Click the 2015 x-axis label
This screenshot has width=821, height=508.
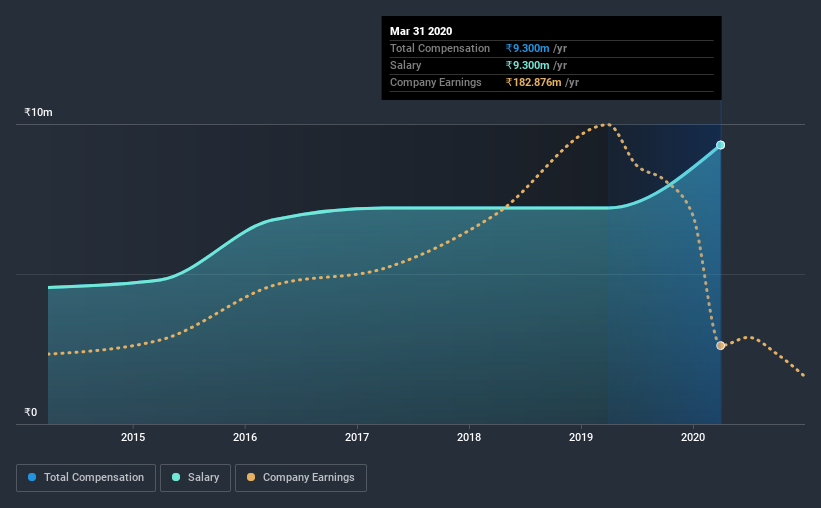133,437
